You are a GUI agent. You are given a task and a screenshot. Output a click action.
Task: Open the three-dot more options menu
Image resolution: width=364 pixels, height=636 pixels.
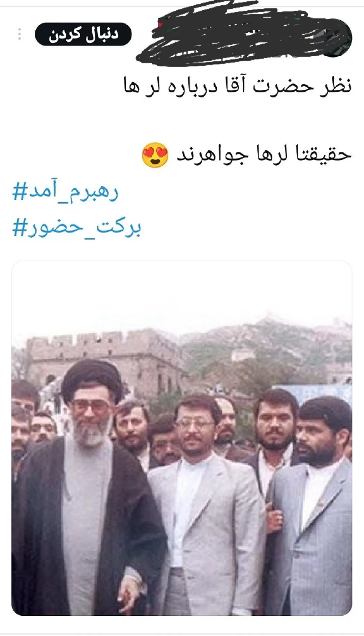19,34
